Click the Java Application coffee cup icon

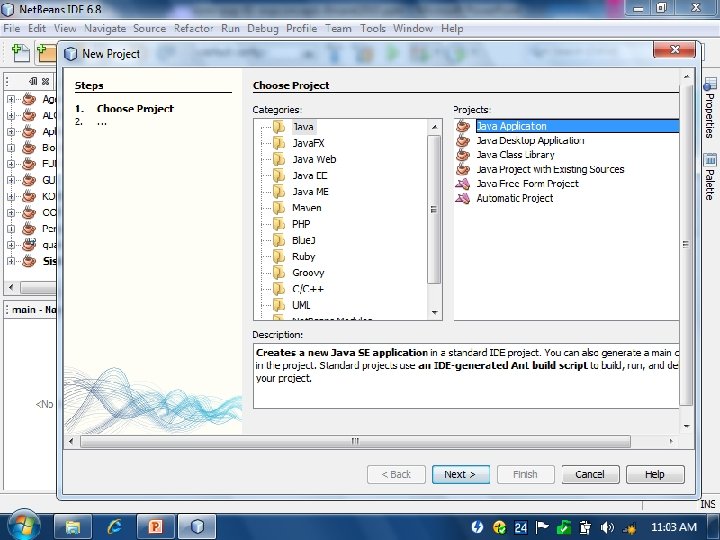463,126
